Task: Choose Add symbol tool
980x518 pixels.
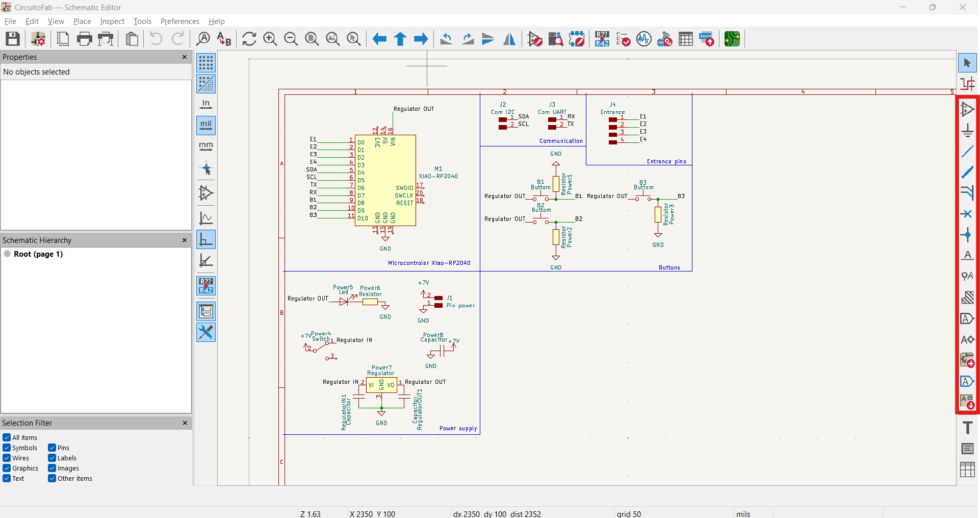Action: pos(967,109)
